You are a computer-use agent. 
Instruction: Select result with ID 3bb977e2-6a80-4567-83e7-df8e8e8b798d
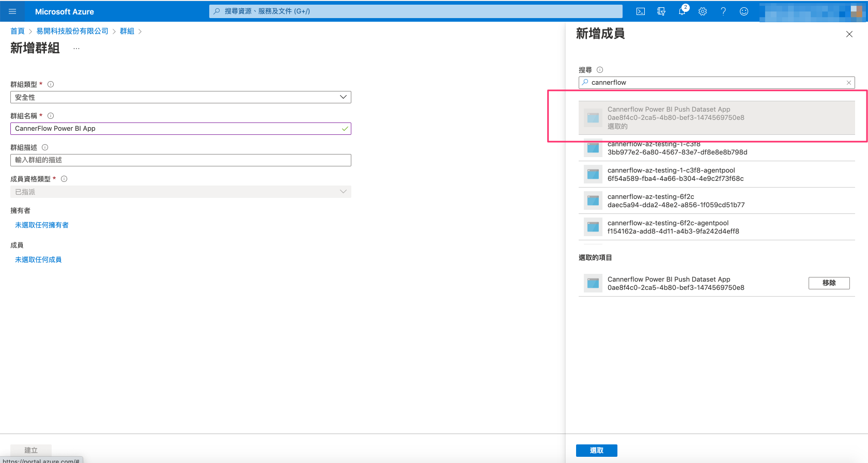717,148
